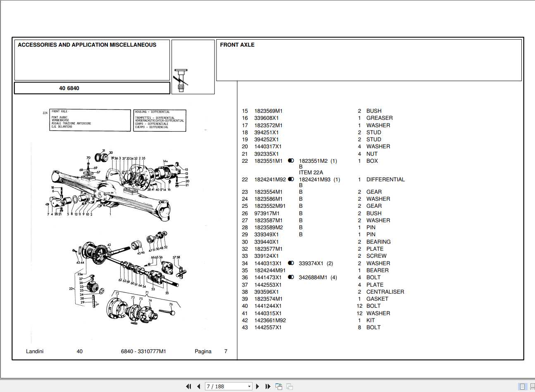535x392 pixels.
Task: Click the DIFFERENTIAL description
Action: 385,179
